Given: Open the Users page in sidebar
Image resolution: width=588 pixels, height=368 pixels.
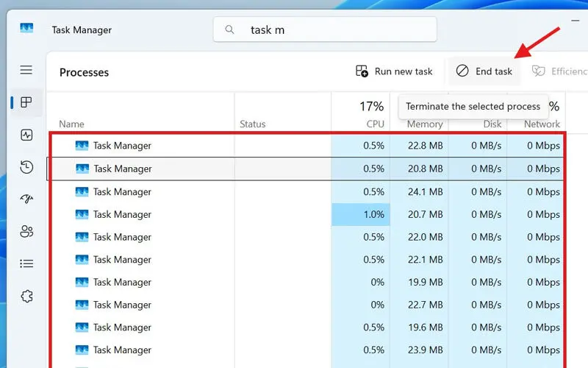Looking at the screenshot, I should point(26,231).
